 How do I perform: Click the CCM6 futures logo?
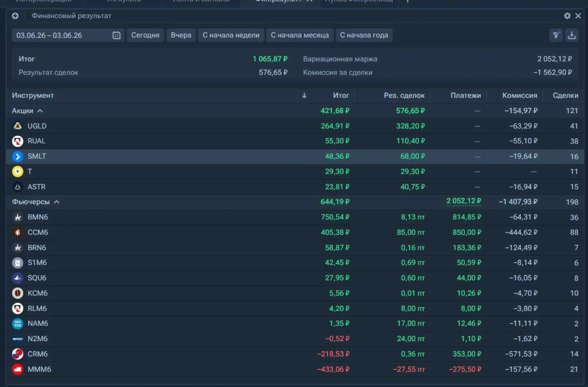click(18, 232)
